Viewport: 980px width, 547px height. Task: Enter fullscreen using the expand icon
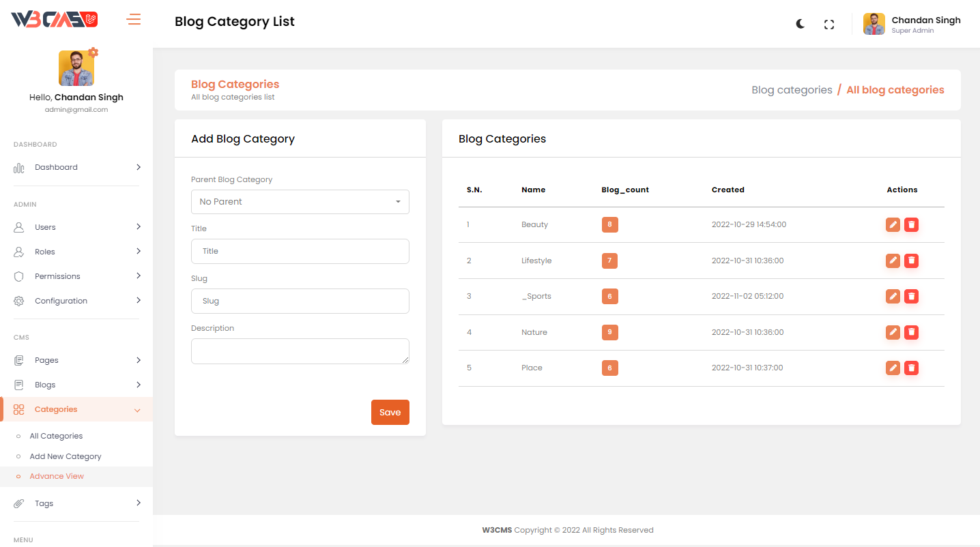tap(829, 25)
